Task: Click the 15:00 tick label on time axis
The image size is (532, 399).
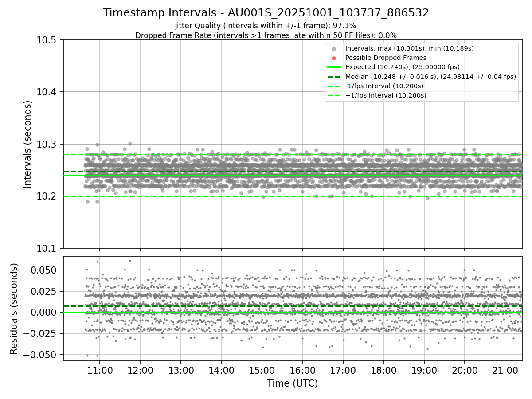Action: tap(262, 369)
